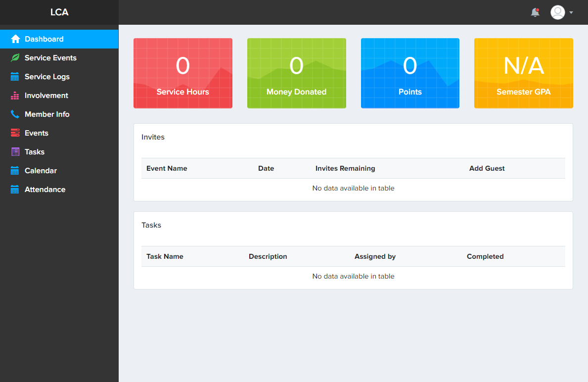Sort by Invites Remaining column

point(387,168)
